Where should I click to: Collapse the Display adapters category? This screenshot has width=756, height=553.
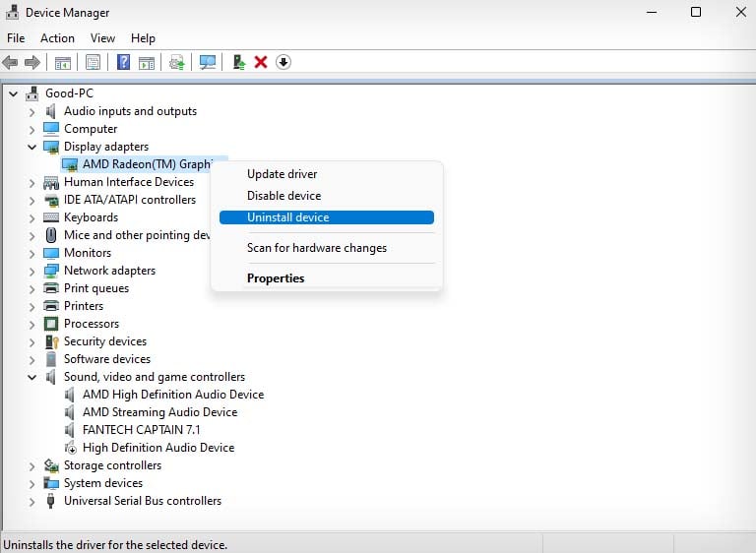tap(31, 147)
